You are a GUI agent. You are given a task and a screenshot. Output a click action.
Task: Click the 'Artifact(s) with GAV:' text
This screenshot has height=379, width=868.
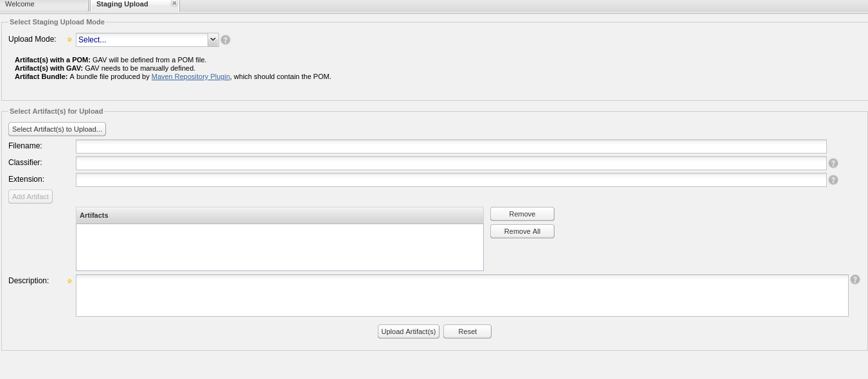click(x=49, y=68)
